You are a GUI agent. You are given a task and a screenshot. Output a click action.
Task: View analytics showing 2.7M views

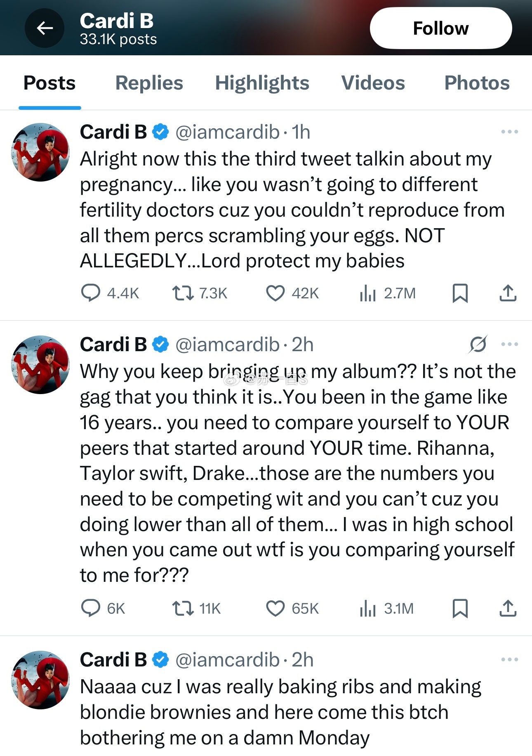(367, 293)
